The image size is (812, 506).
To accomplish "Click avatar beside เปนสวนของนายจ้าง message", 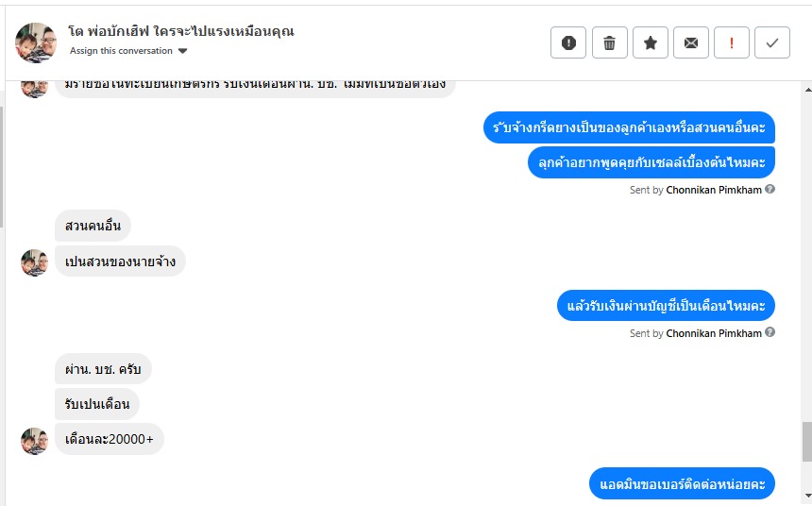I will (x=34, y=262).
